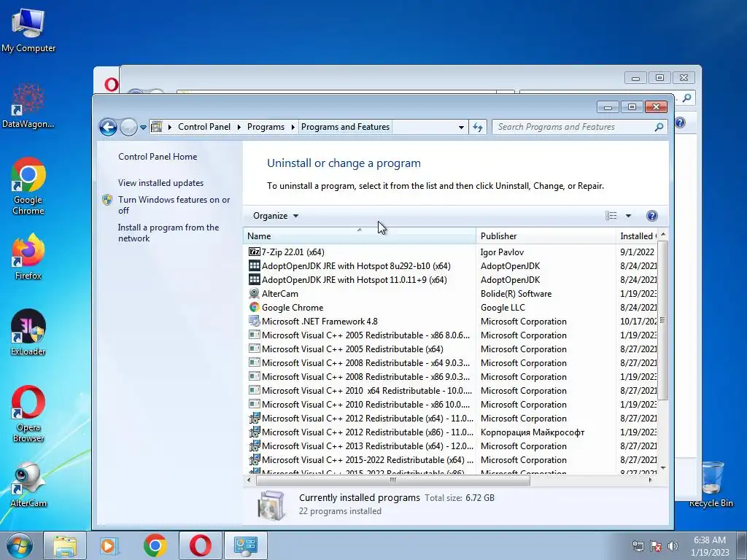The height and width of the screenshot is (560, 747).
Task: Click Programs in the breadcrumb
Action: [x=266, y=127]
